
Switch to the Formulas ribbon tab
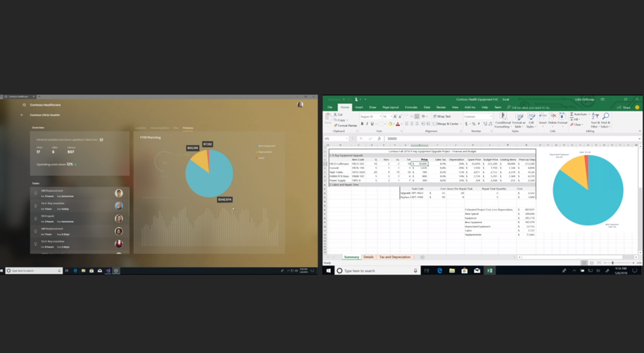411,107
